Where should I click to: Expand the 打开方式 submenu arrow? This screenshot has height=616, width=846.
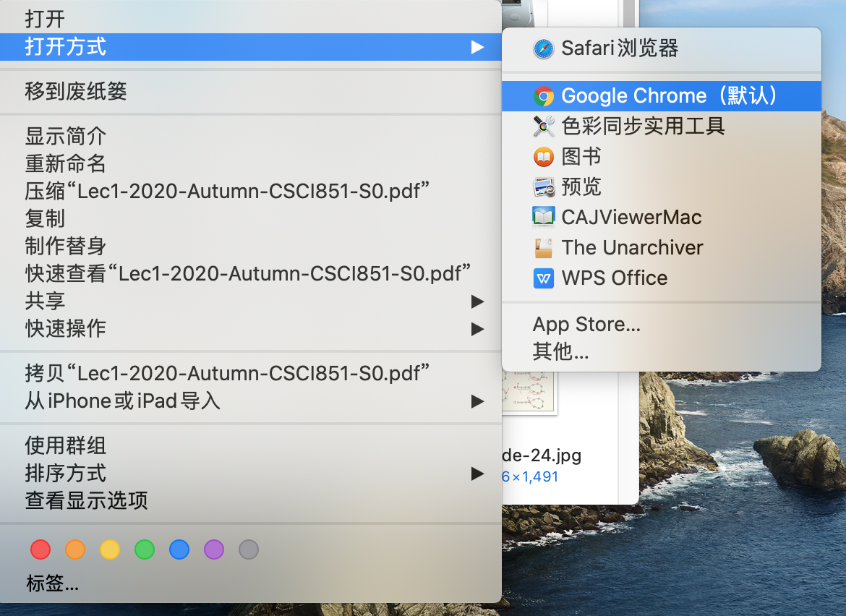point(477,48)
